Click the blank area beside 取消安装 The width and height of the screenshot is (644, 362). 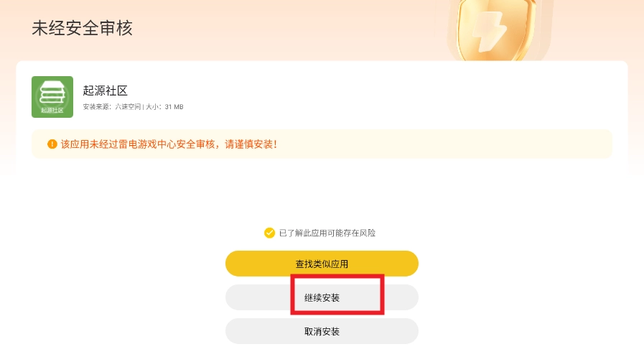click(517, 331)
